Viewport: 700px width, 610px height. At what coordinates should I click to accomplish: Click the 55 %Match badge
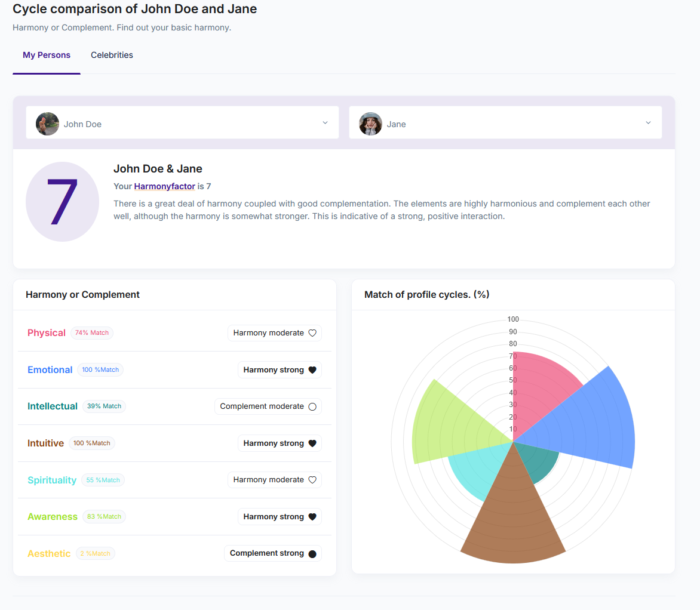point(103,480)
